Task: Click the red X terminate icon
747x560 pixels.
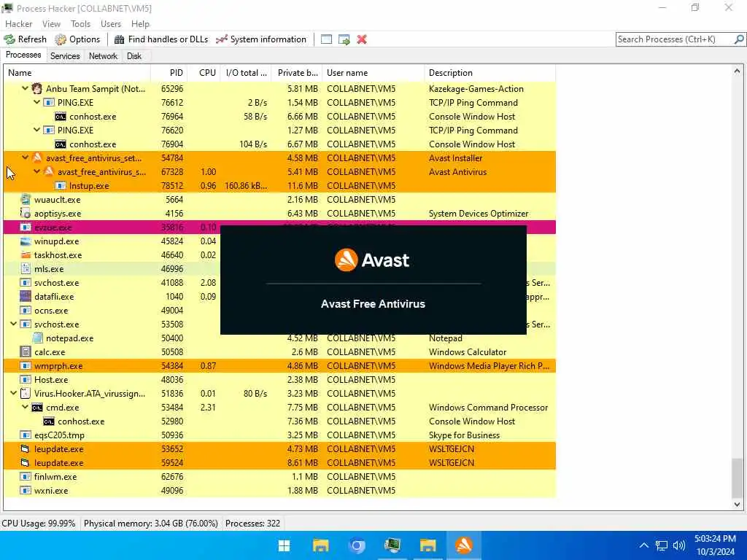Action: pyautogui.click(x=362, y=39)
